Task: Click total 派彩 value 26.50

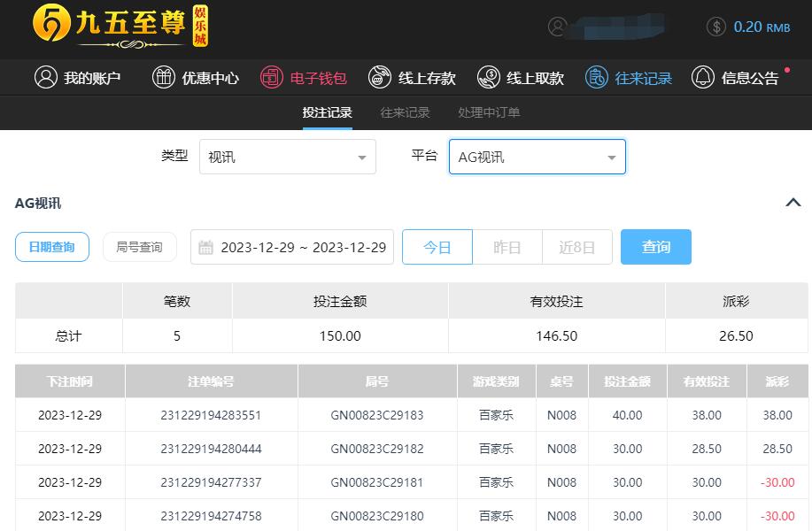Action: pos(736,336)
